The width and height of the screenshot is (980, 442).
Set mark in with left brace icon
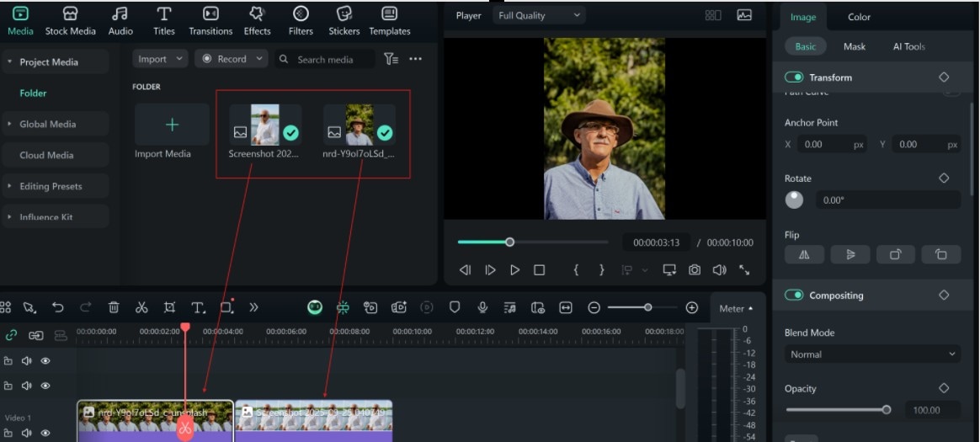pyautogui.click(x=576, y=270)
